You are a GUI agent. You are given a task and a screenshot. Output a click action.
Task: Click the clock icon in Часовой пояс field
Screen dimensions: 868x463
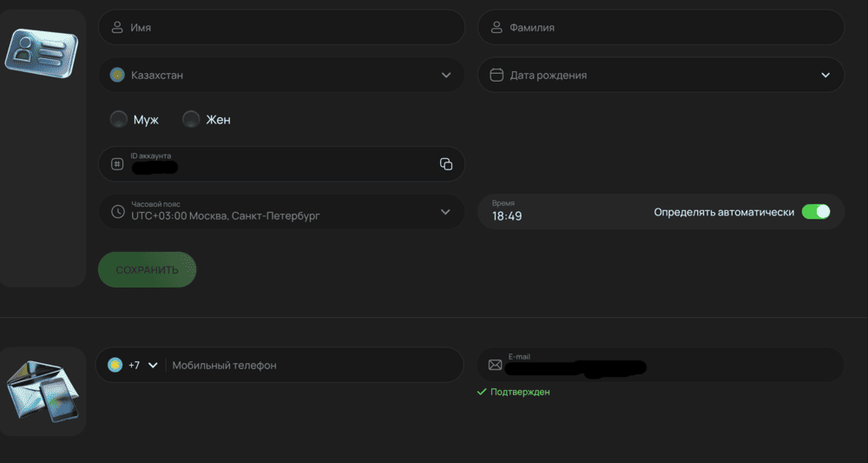pyautogui.click(x=117, y=211)
